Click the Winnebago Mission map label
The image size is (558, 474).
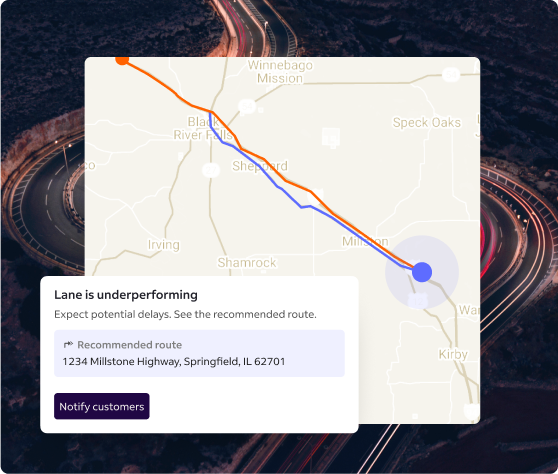click(280, 72)
